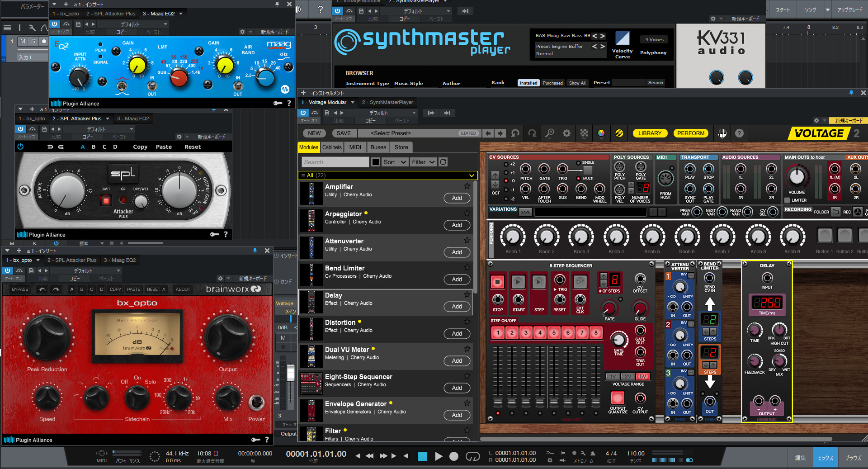The image size is (868, 469).
Task: Start playback with the transport Play button
Action: click(439, 456)
